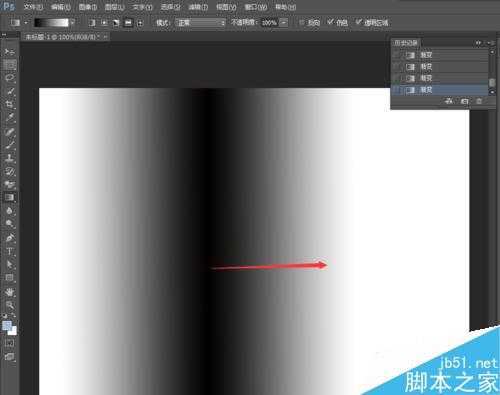Toggle the 仿色 (Dither) checkbox
The width and height of the screenshot is (500, 395).
pyautogui.click(x=330, y=22)
